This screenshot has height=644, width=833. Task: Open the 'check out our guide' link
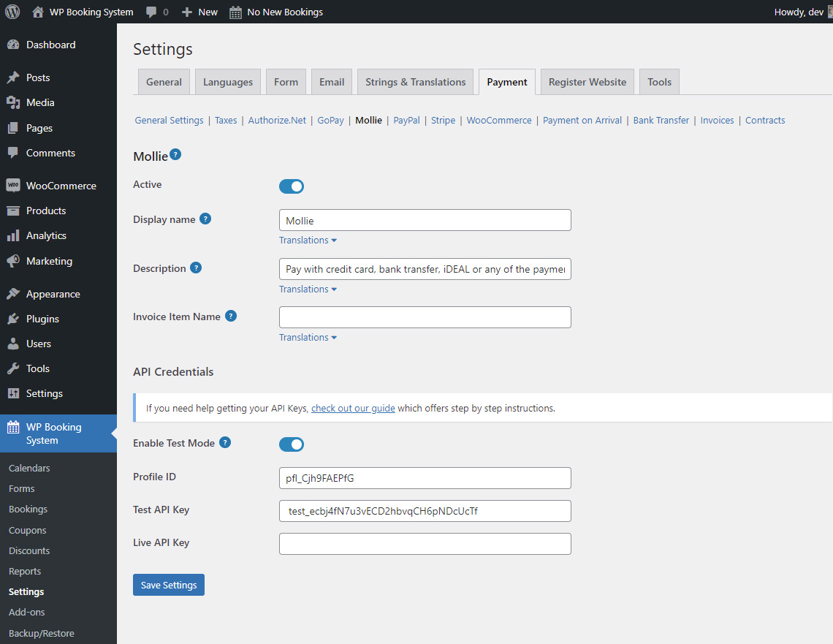tap(353, 408)
